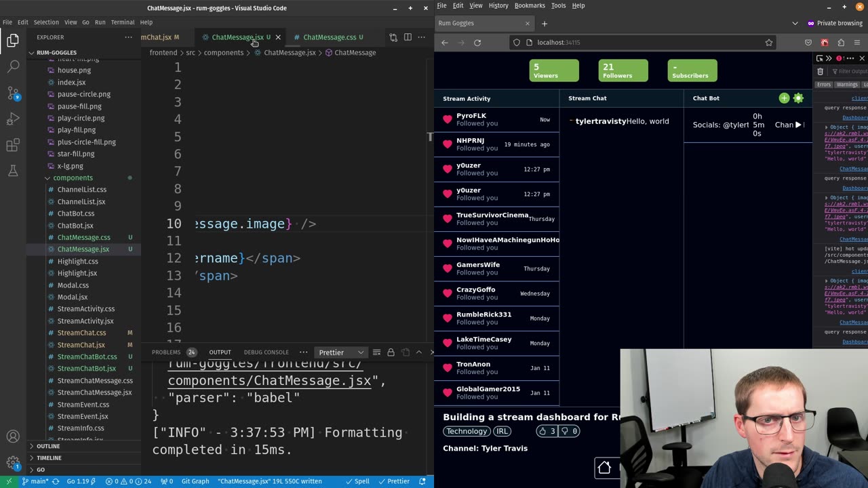Click the site shield icon in address bar
Image resolution: width=868 pixels, height=488 pixels.
click(x=517, y=42)
